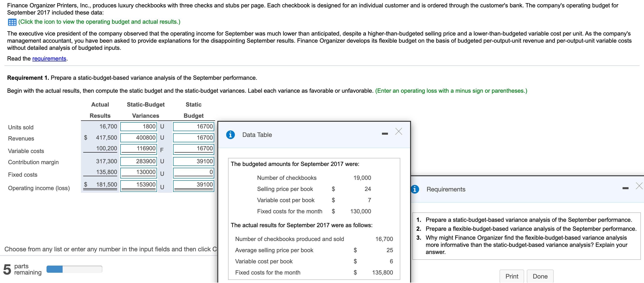644x283 pixels.
Task: Open the Units sold variance label dropdown showing U
Action: click(x=162, y=126)
